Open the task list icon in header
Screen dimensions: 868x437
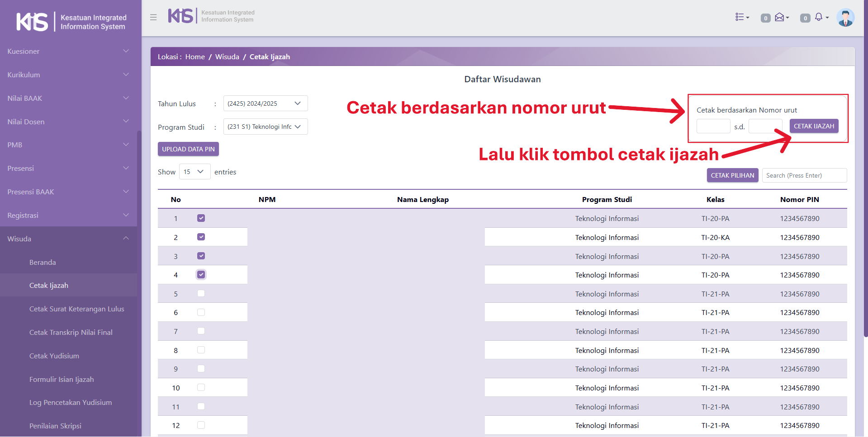[x=742, y=17]
